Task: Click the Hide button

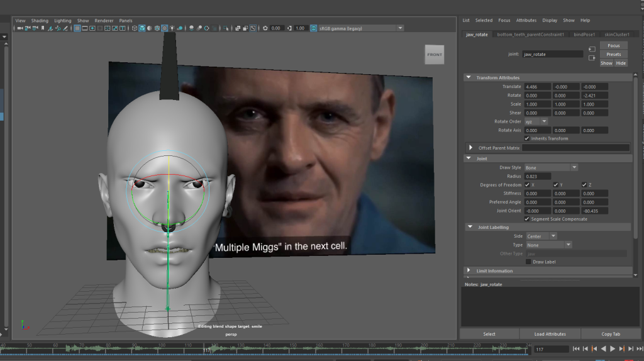Action: pyautogui.click(x=621, y=64)
